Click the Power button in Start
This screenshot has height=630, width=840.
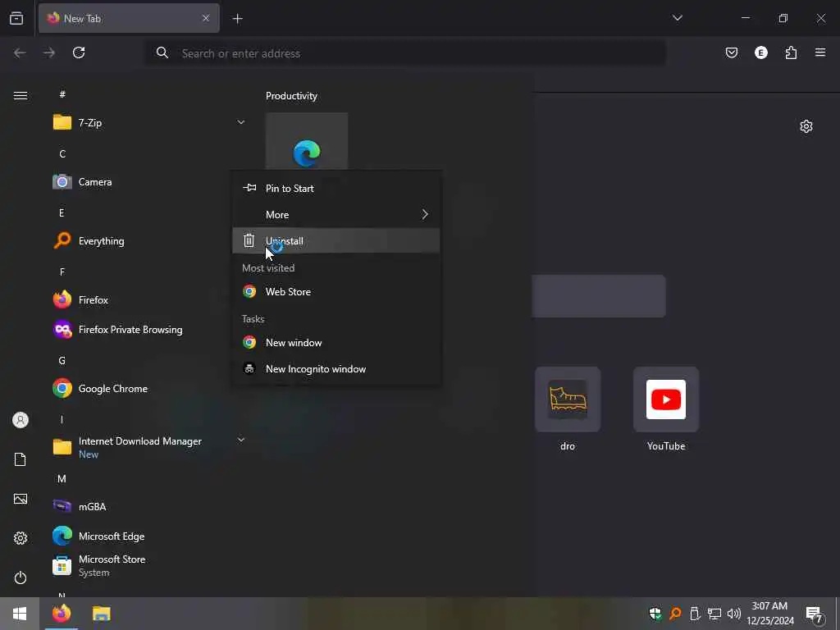point(21,577)
